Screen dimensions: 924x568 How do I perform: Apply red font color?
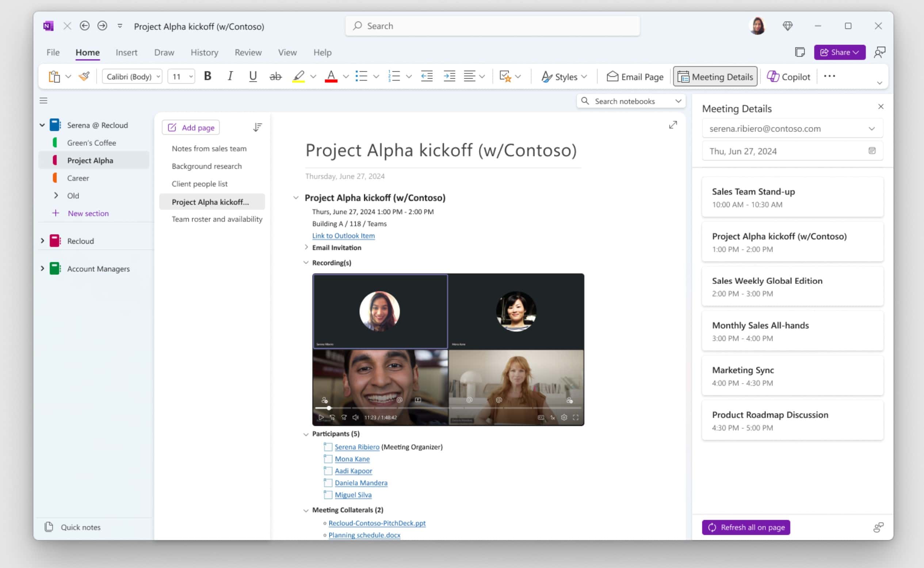[x=331, y=77]
